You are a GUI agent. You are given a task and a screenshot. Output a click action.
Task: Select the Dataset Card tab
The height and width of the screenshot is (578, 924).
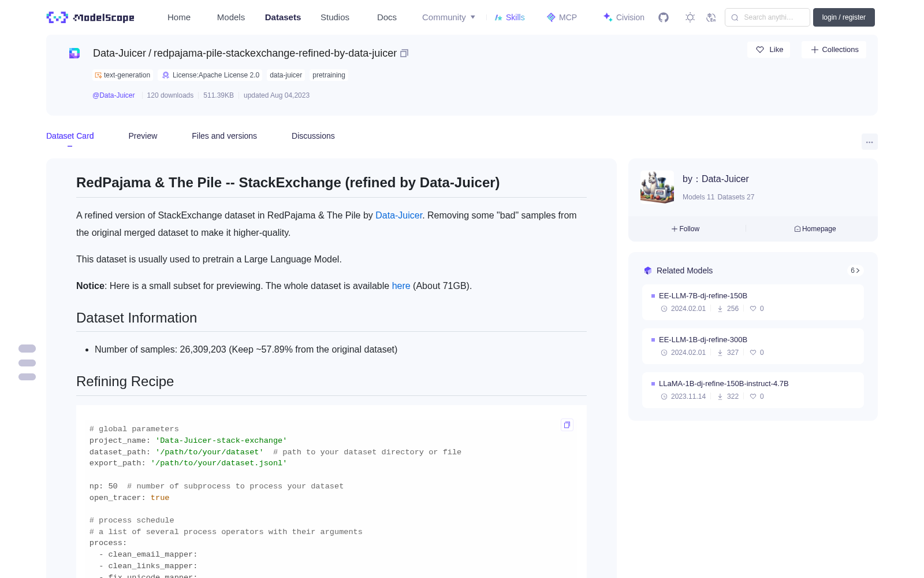tap(70, 136)
